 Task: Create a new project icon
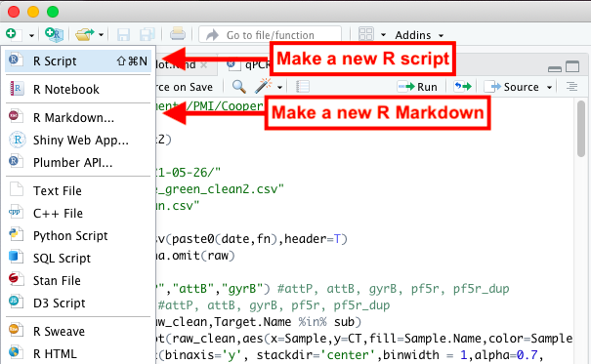[x=55, y=34]
